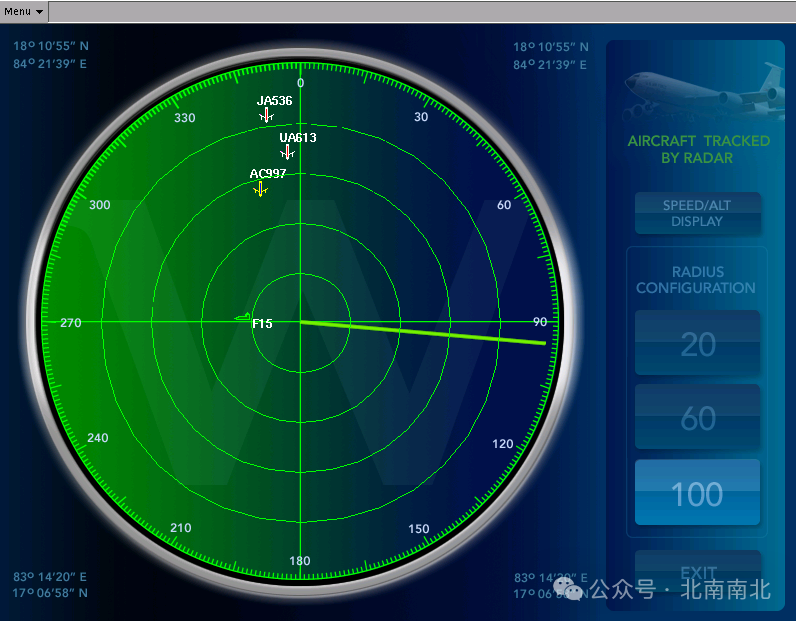Click the JA536 aircraft icon

(267, 115)
